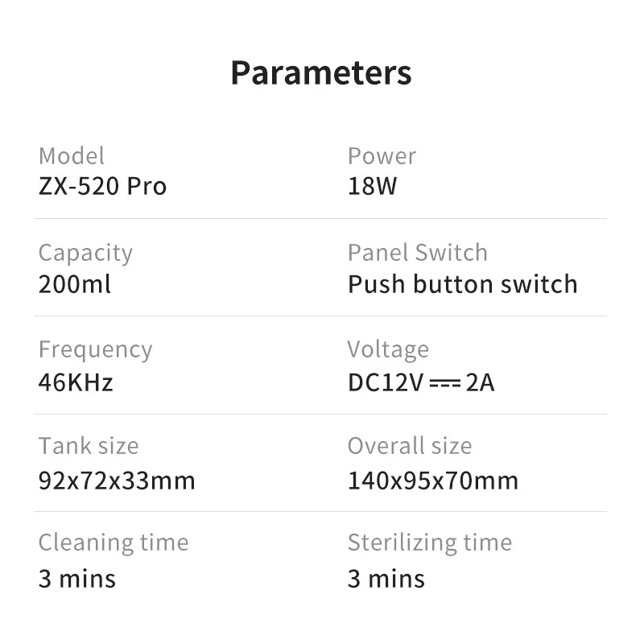Select the 92x72x33mm tank dimensions

[x=117, y=481]
